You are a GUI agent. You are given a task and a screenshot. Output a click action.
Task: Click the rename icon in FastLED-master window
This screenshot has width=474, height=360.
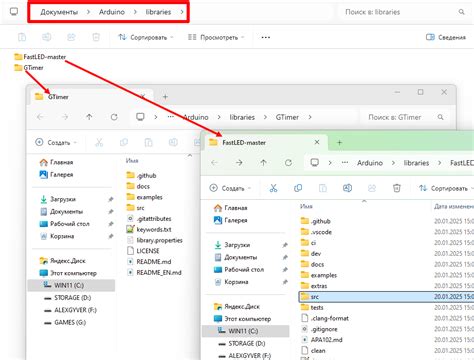tap(347, 188)
